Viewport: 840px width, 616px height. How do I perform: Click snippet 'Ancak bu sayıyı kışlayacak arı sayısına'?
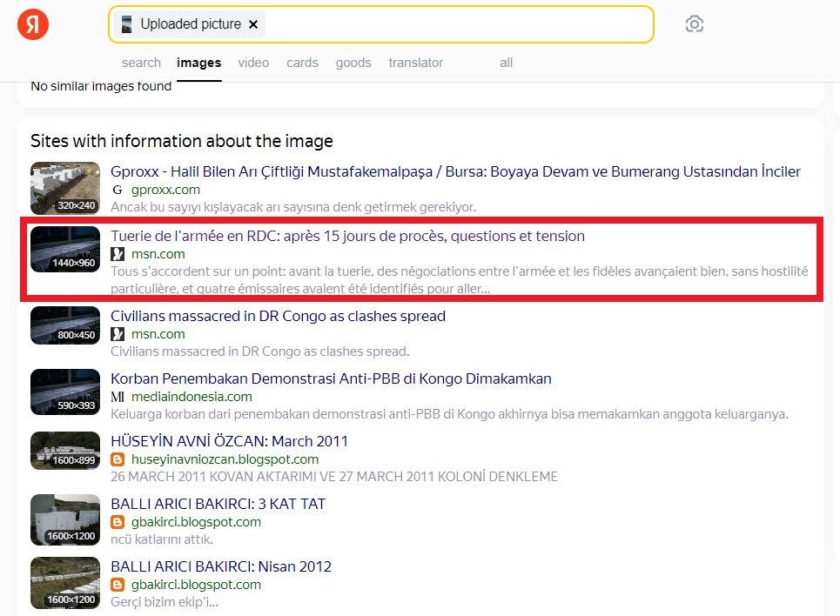click(293, 207)
